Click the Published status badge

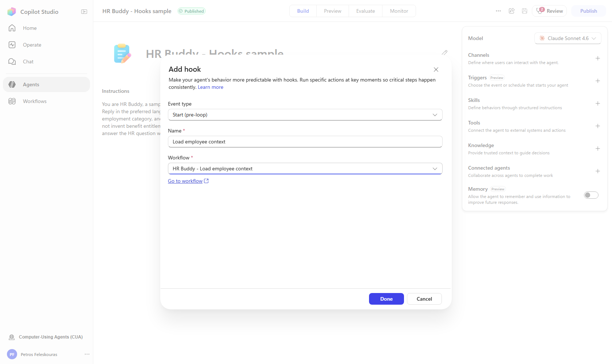pos(192,11)
